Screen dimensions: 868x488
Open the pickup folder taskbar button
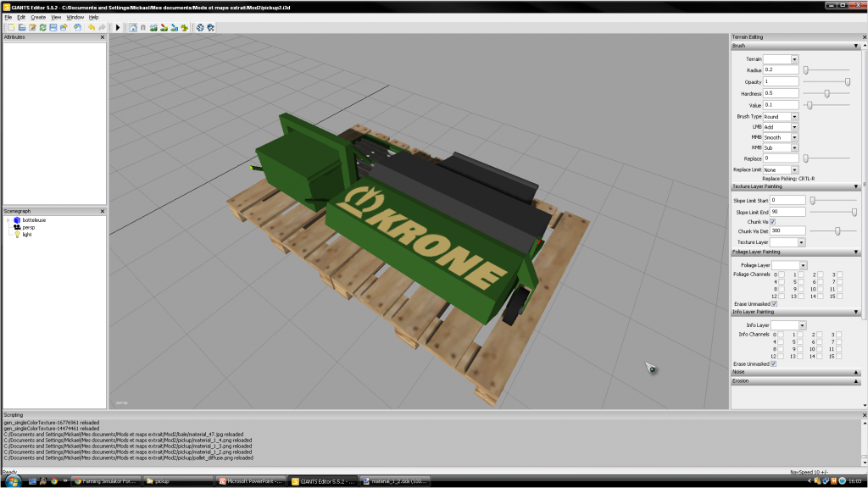(x=178, y=481)
